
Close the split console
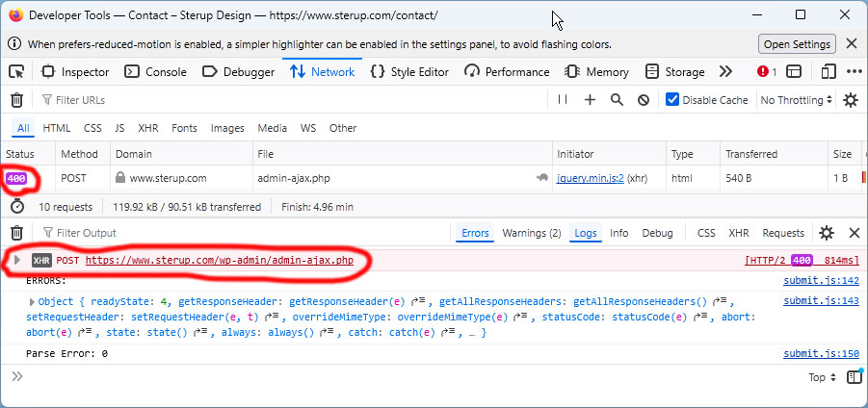(855, 233)
